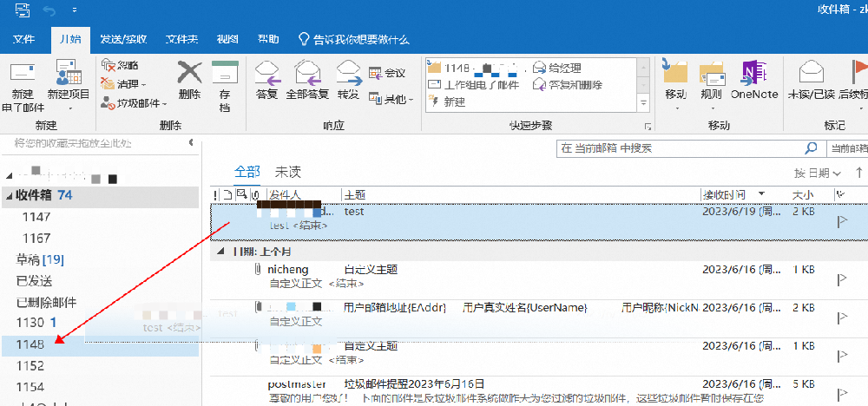
Task: Click the search current mailbox field
Action: tap(681, 148)
